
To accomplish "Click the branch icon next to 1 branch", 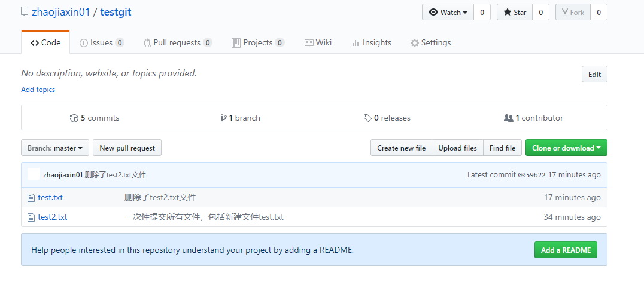I will [223, 118].
